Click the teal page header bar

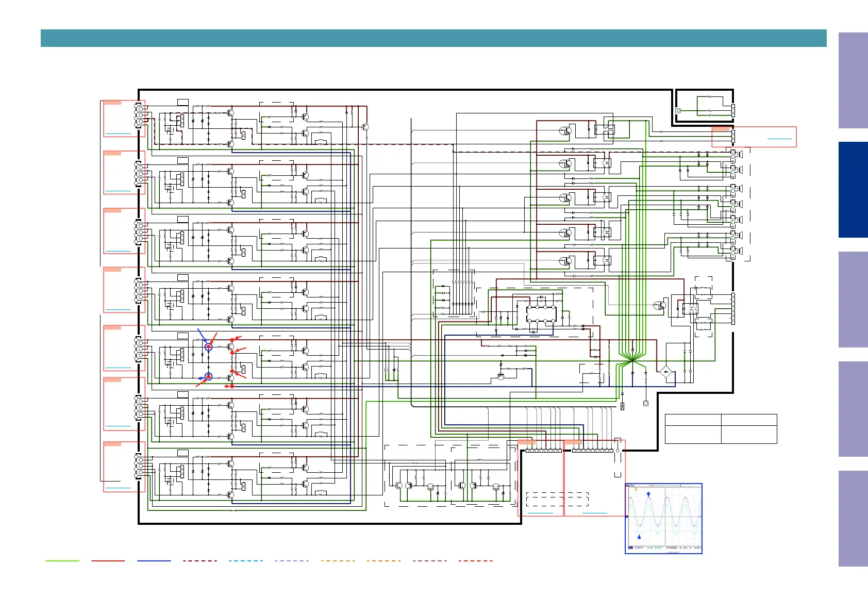click(x=433, y=38)
